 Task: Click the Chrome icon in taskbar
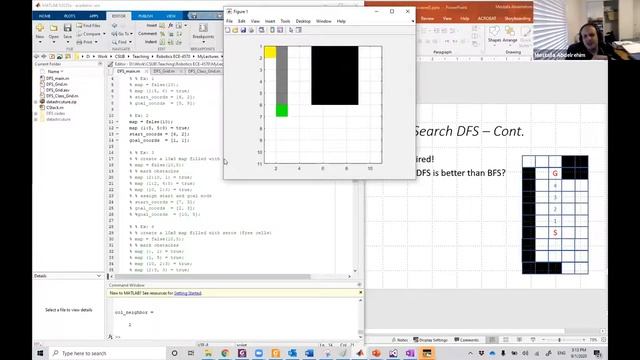(x=225, y=353)
